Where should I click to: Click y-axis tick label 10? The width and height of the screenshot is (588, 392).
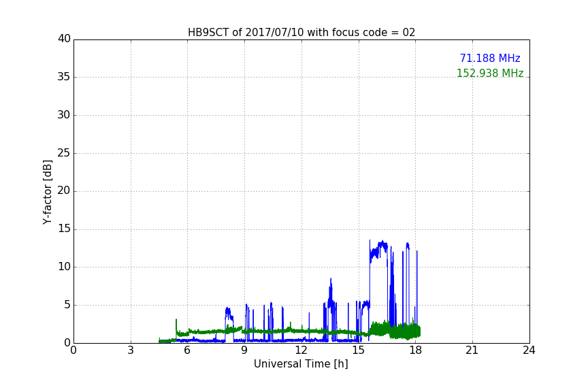64,267
